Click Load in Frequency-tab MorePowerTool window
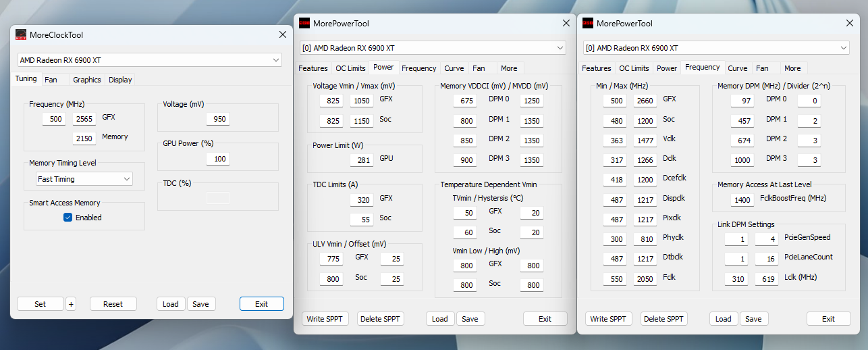The height and width of the screenshot is (350, 868). (724, 319)
